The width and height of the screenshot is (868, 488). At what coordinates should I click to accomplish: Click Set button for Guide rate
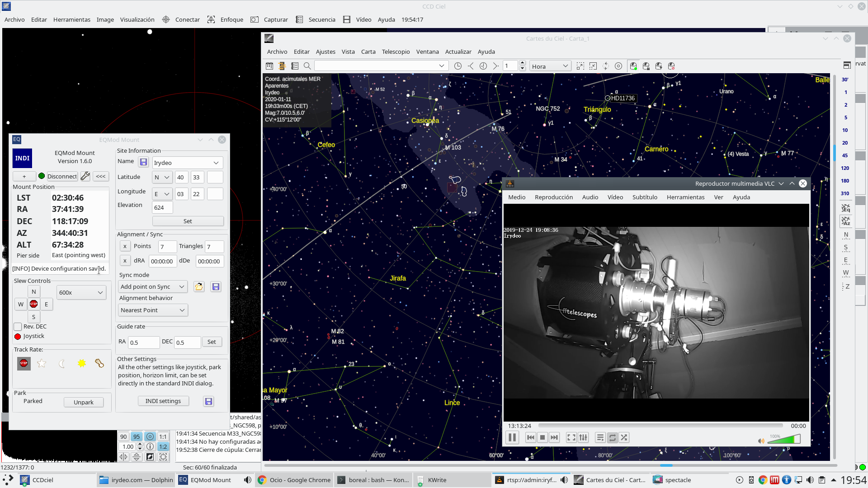[x=212, y=342]
